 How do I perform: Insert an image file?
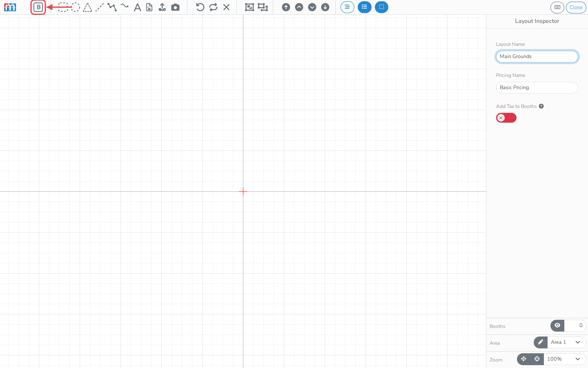149,7
